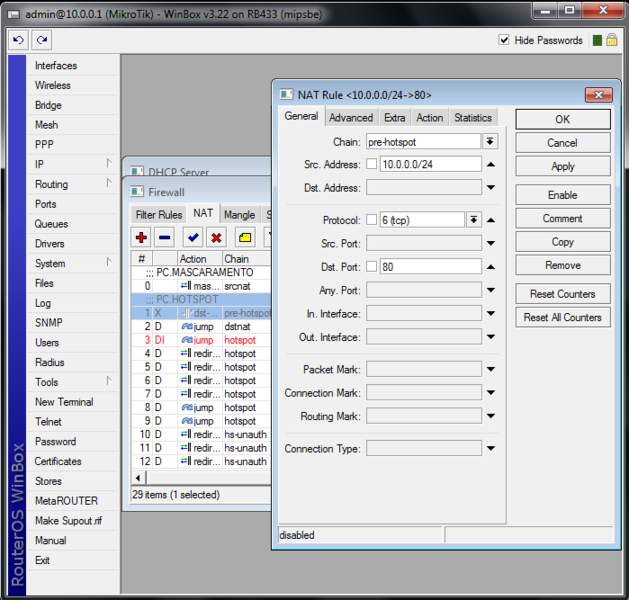Toggle Dst. Port invert checkbox
Viewport: 629px width, 600px height.
click(x=371, y=266)
